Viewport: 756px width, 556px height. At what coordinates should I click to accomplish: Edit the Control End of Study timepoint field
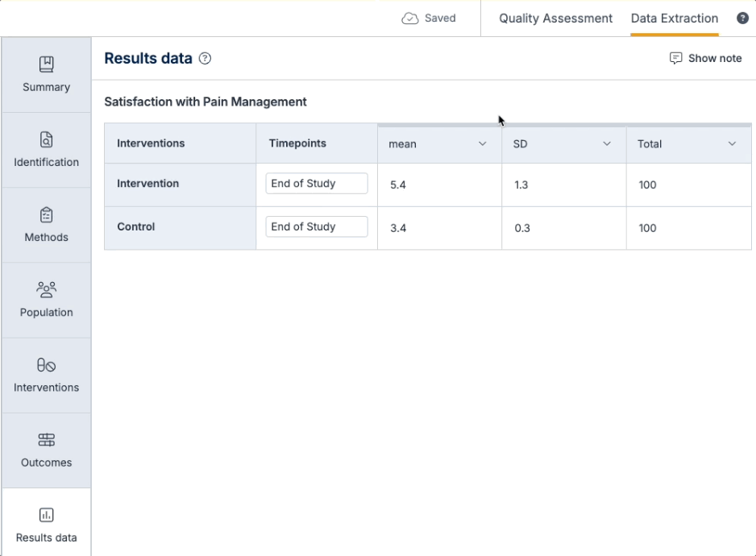(x=316, y=227)
